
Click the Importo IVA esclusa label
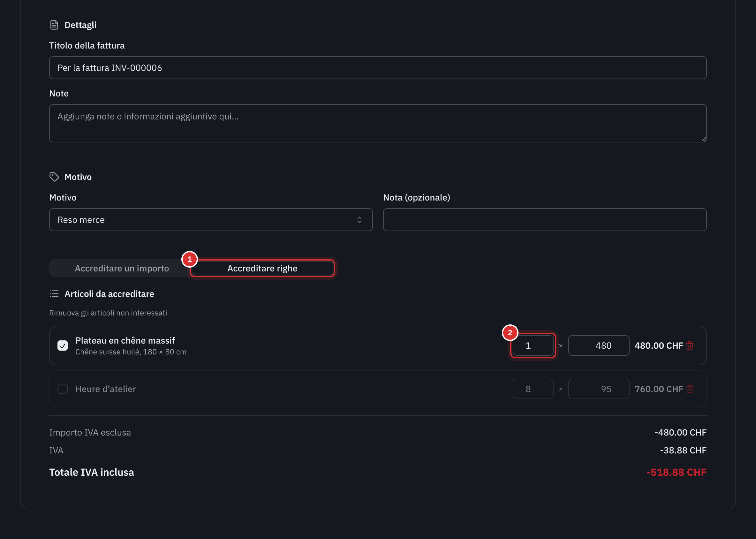coord(90,432)
